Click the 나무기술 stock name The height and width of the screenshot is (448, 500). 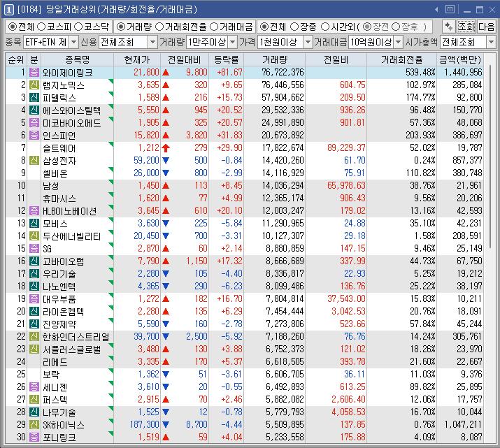tap(59, 412)
